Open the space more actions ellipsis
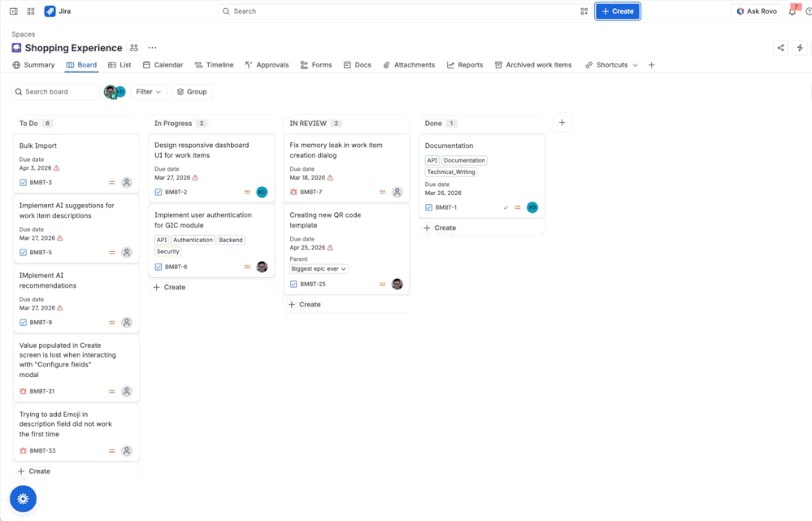 pos(152,48)
